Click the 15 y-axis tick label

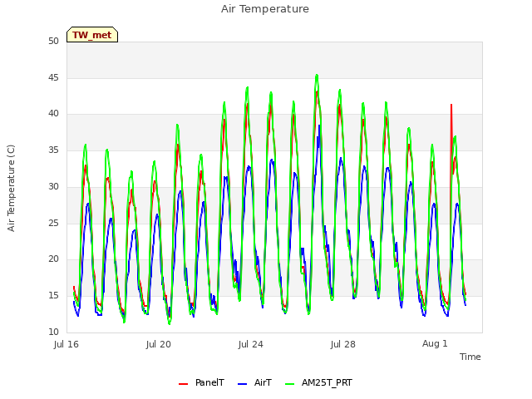tap(53, 296)
